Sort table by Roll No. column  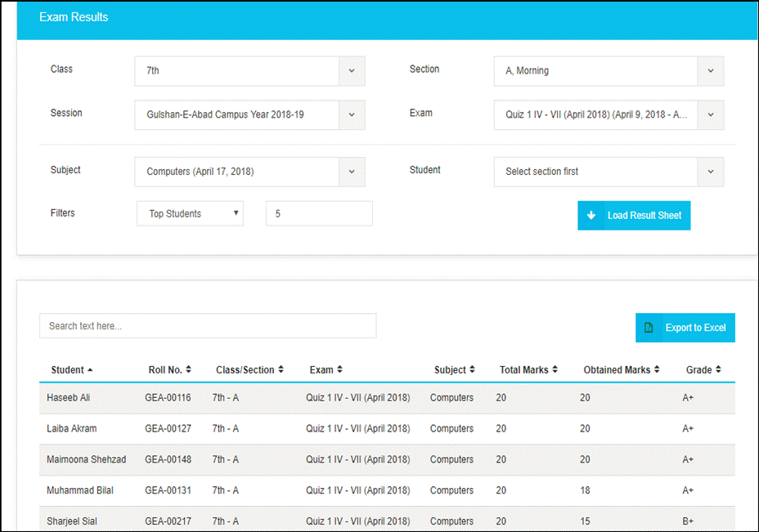tap(169, 370)
